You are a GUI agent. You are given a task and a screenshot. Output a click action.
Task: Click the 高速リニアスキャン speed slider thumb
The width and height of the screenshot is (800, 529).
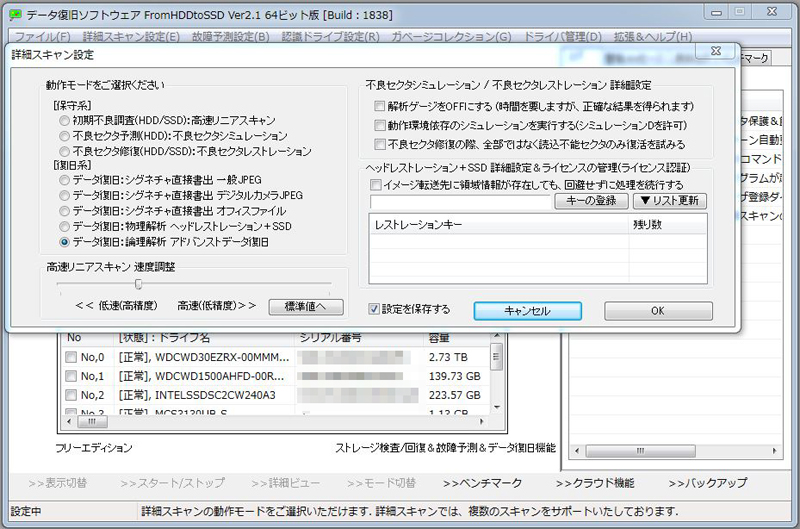click(x=138, y=284)
